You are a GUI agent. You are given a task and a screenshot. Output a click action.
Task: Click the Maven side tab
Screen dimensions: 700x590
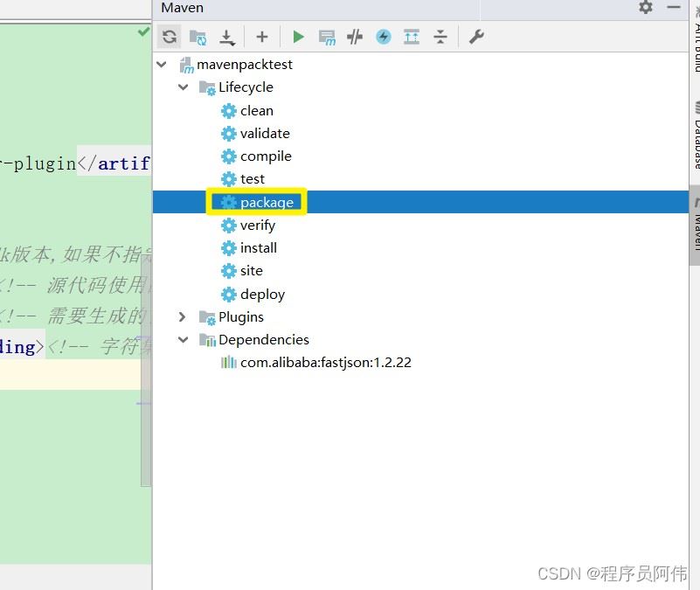coord(696,226)
